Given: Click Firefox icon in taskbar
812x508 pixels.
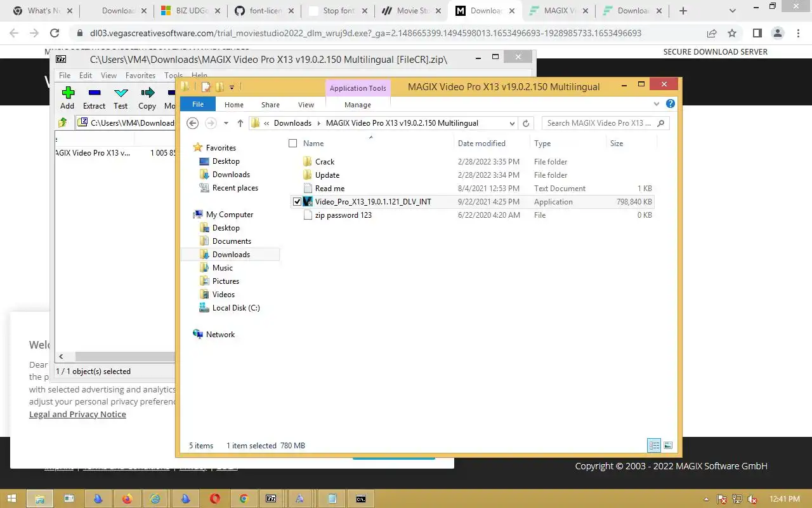Looking at the screenshot, I should [127, 499].
